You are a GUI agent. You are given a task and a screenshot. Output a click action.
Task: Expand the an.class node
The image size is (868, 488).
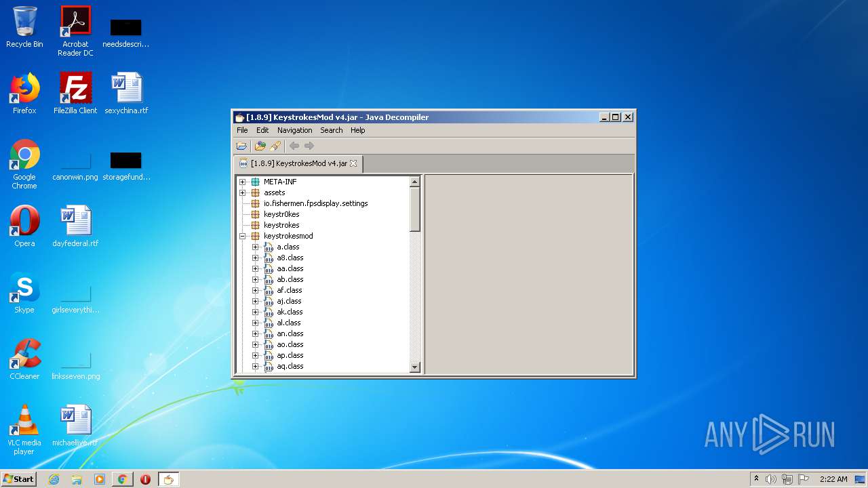[x=256, y=333]
